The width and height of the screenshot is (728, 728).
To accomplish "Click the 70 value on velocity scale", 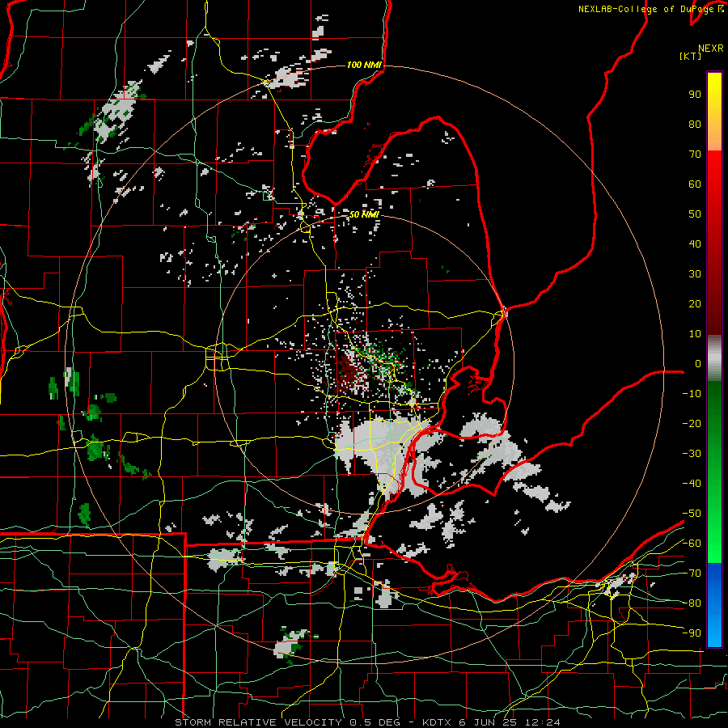I will point(695,154).
